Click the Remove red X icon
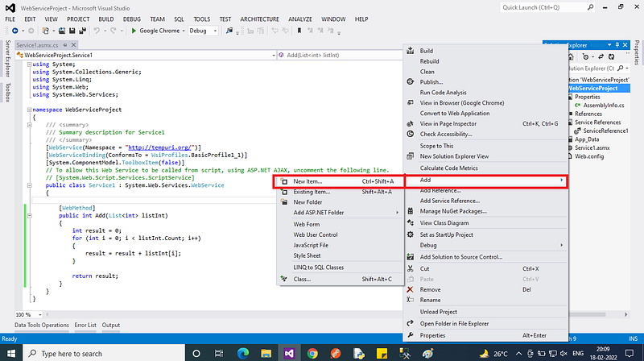 pos(410,289)
